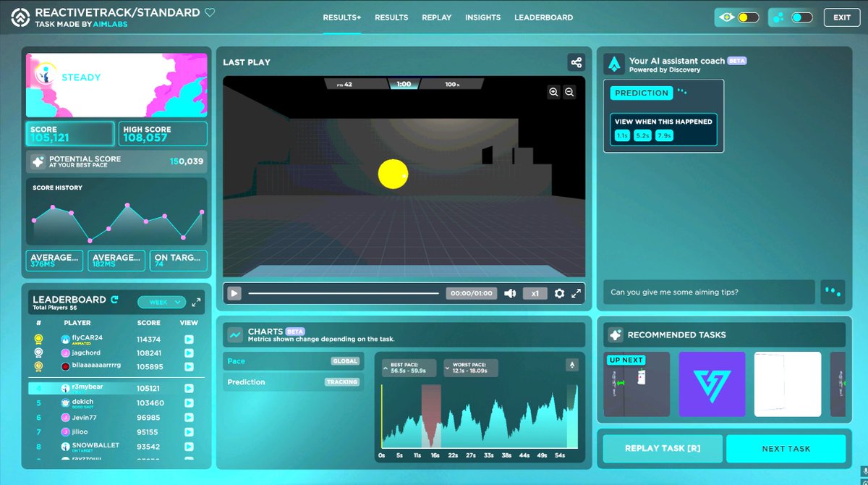This screenshot has width=868, height=485.
Task: Click the Next Task button
Action: pyautogui.click(x=786, y=448)
